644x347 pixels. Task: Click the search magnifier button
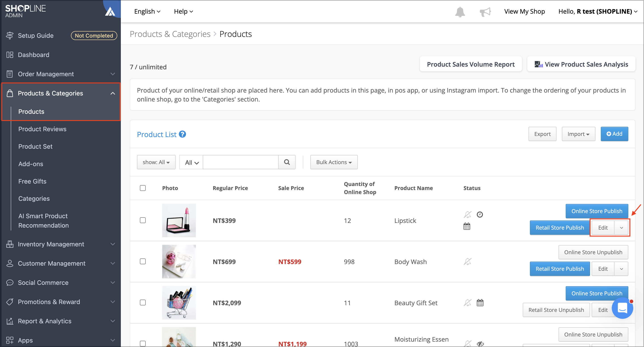[x=287, y=162]
